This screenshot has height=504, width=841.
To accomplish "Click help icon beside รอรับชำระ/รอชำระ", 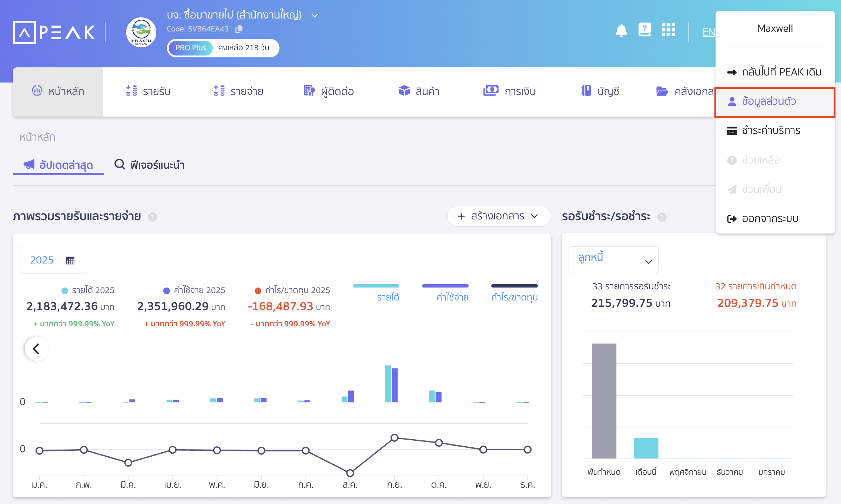I will (662, 217).
